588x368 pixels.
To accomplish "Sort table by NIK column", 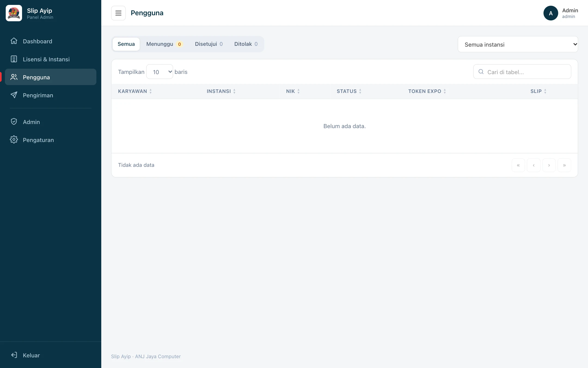I will [x=293, y=91].
